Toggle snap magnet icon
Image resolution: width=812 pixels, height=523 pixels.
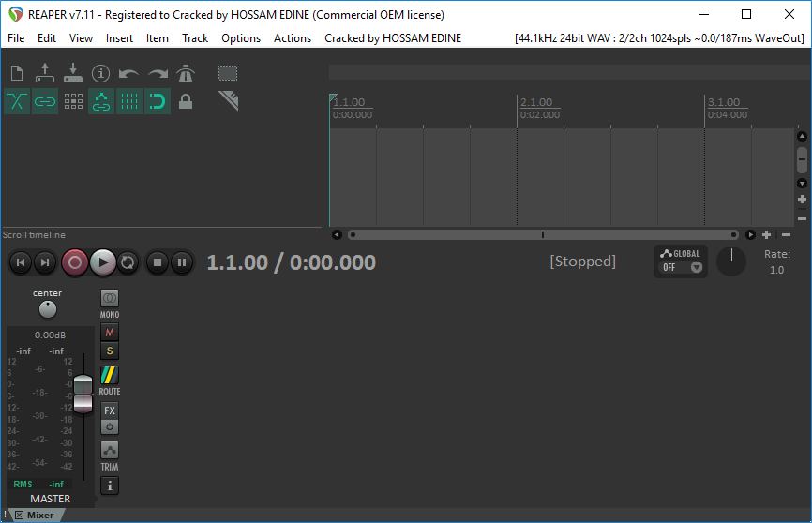click(x=158, y=101)
